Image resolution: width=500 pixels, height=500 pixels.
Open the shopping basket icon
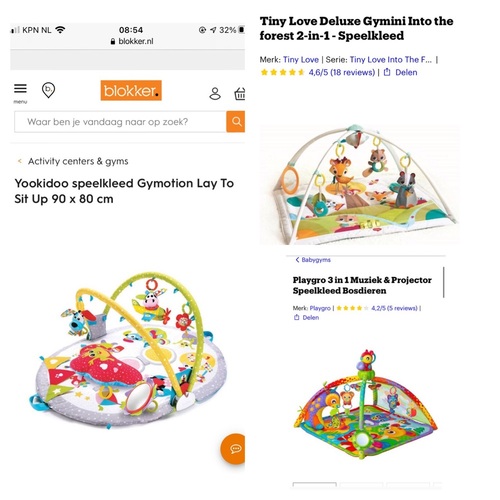tap(240, 94)
